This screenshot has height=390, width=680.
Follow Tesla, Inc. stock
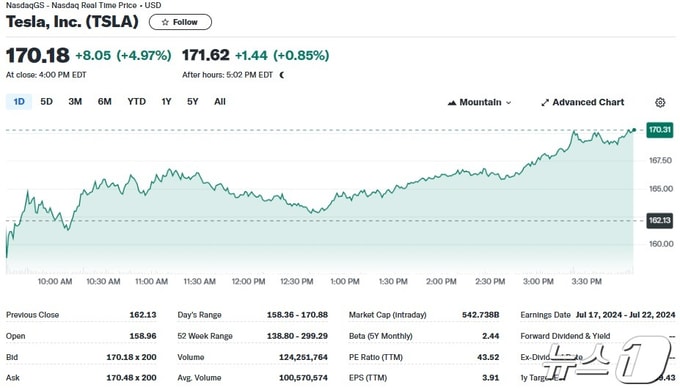(x=180, y=22)
